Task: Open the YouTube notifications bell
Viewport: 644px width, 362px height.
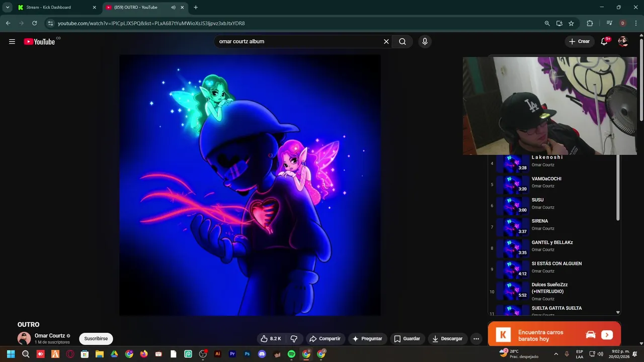Action: click(x=604, y=42)
